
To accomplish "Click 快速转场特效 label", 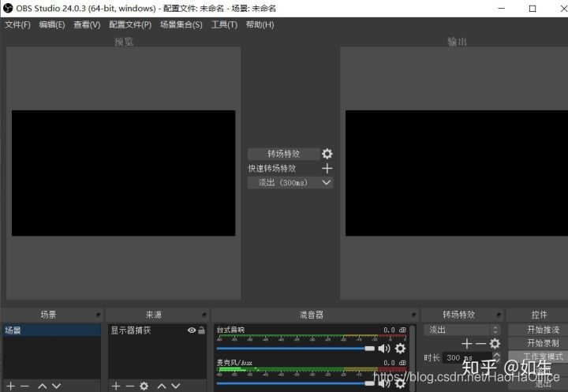I will tap(272, 169).
